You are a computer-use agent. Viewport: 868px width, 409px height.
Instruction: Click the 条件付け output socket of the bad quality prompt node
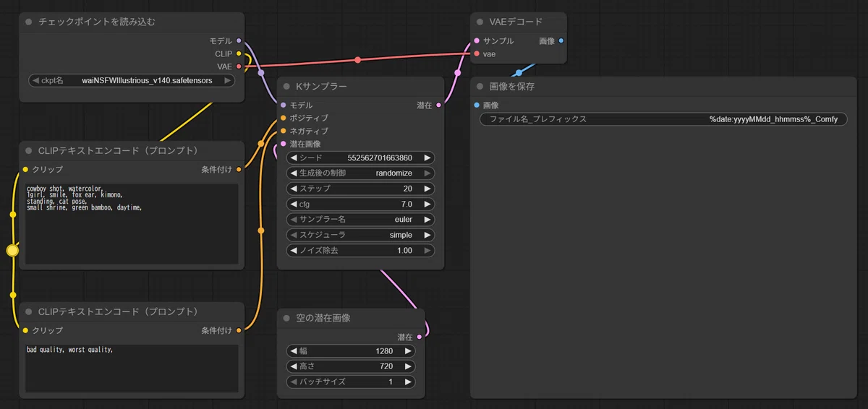239,330
